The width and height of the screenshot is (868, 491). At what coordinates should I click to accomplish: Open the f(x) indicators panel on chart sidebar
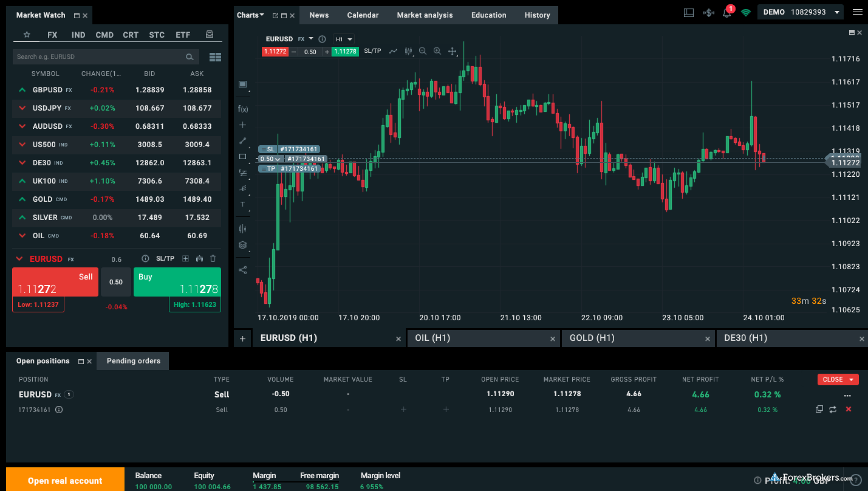tap(243, 108)
